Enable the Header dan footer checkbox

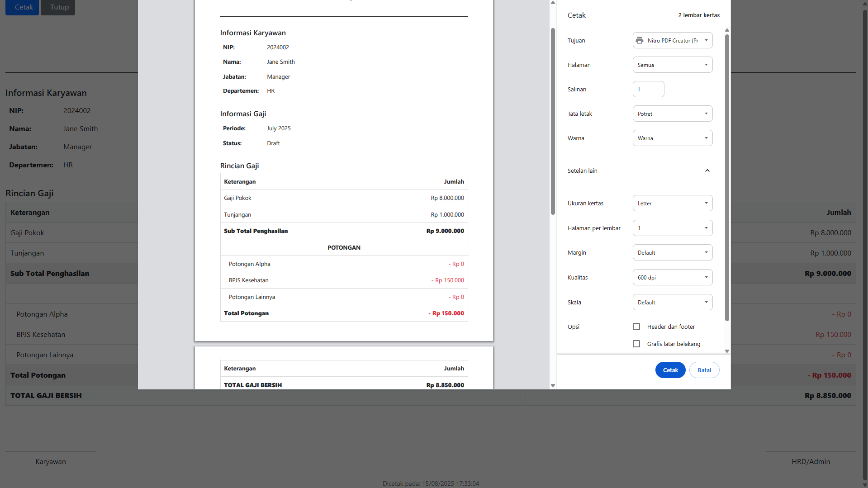point(636,327)
